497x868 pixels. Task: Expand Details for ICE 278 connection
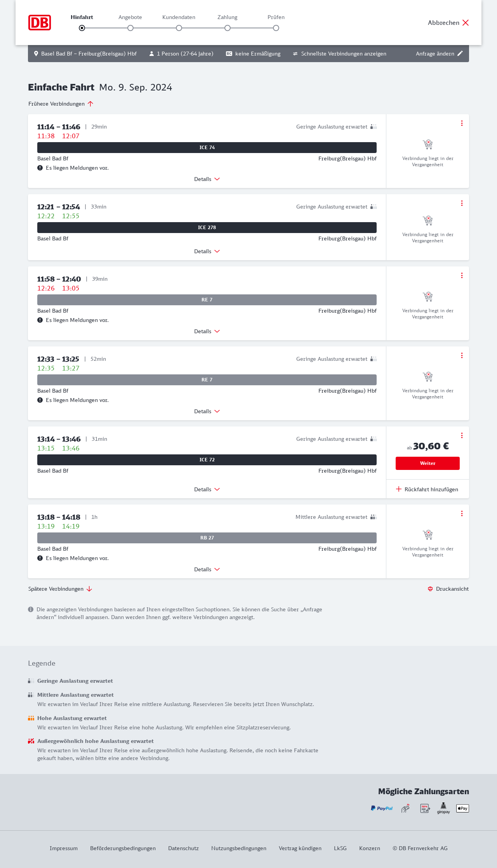[x=207, y=251]
